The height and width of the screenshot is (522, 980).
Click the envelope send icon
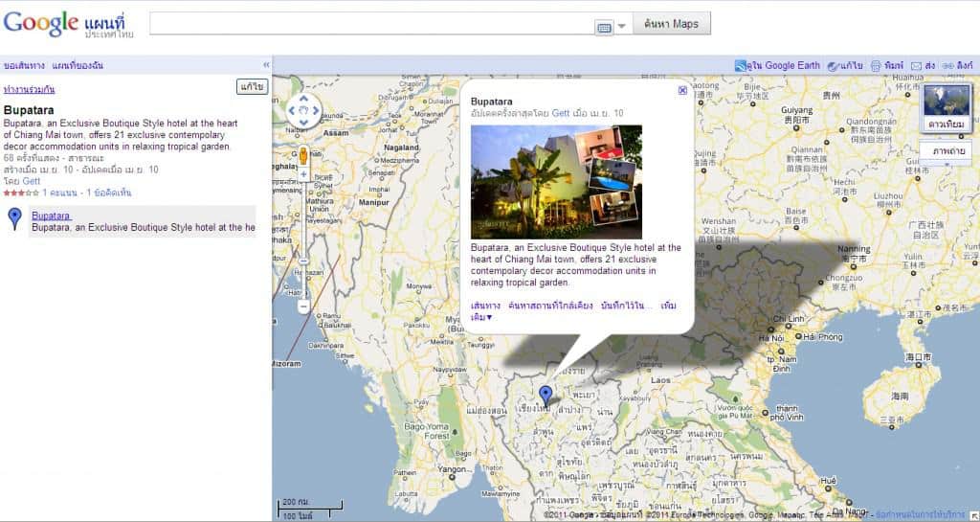tap(916, 66)
